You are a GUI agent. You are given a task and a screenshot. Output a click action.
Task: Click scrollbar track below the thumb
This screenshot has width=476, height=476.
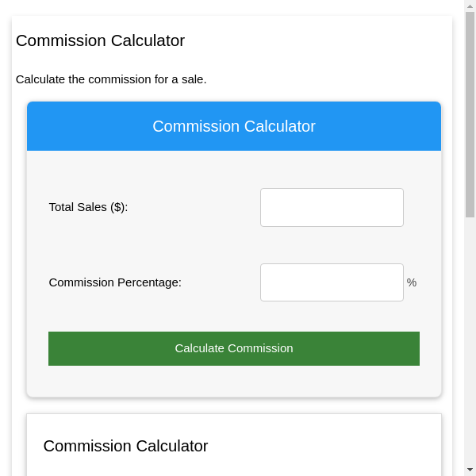click(x=470, y=341)
